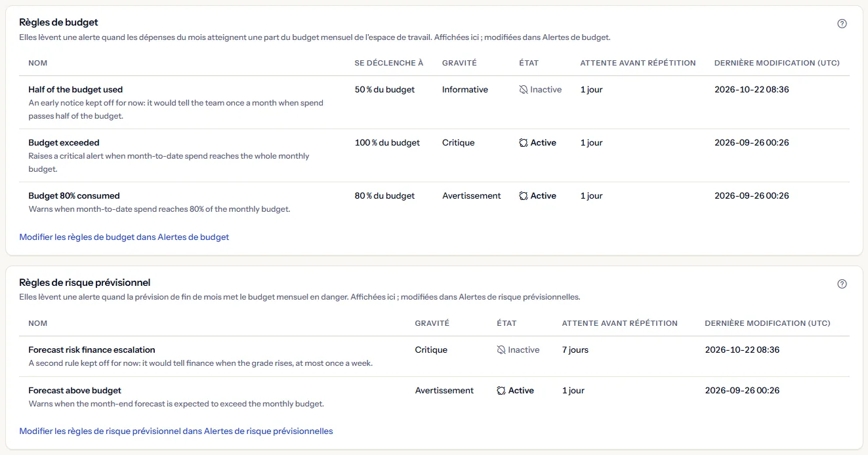Open help for Règles de risque prévisionnel section
868x455 pixels.
coord(842,284)
